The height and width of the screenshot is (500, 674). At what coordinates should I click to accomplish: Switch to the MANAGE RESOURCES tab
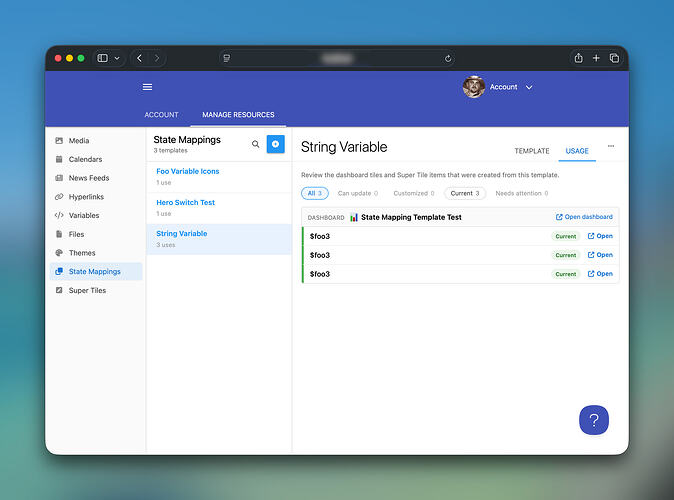(x=238, y=115)
